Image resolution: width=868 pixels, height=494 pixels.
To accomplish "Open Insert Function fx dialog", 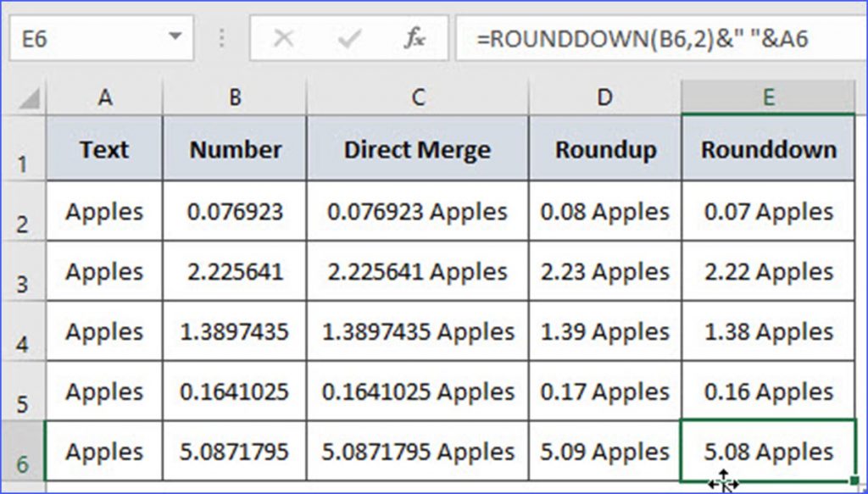I will (x=414, y=38).
